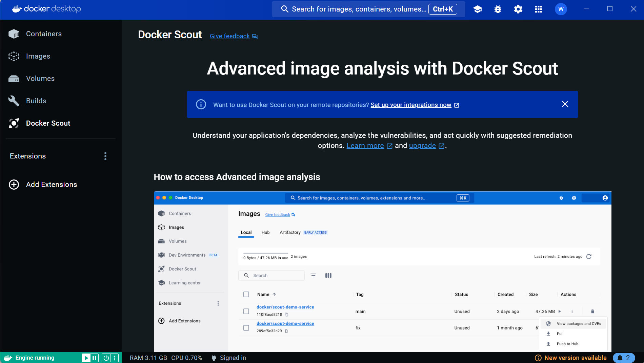
Task: Click the Engine running whale status
Action: point(29,358)
